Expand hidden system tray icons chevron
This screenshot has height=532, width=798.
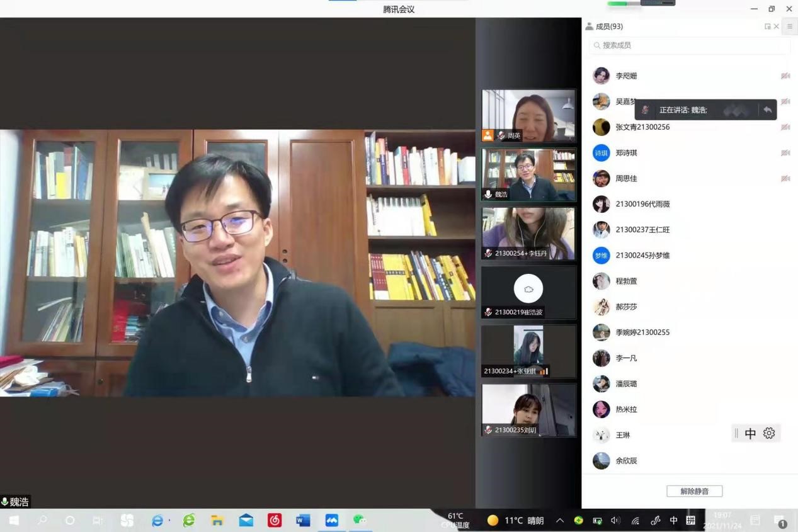coord(559,521)
